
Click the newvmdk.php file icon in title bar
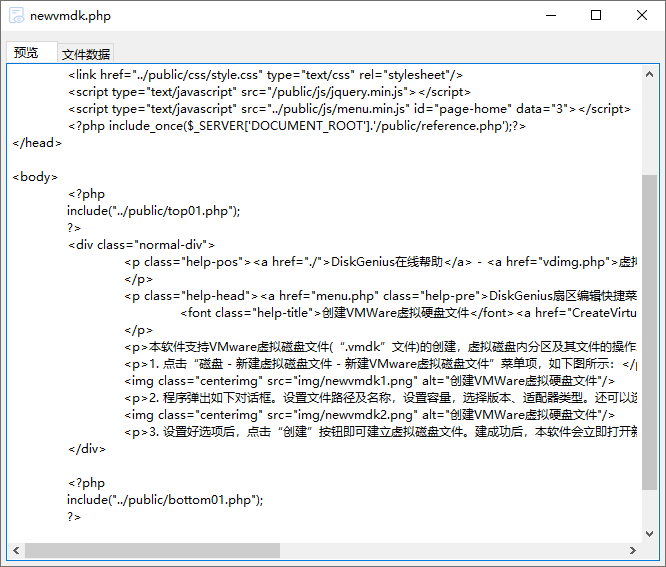tap(17, 15)
